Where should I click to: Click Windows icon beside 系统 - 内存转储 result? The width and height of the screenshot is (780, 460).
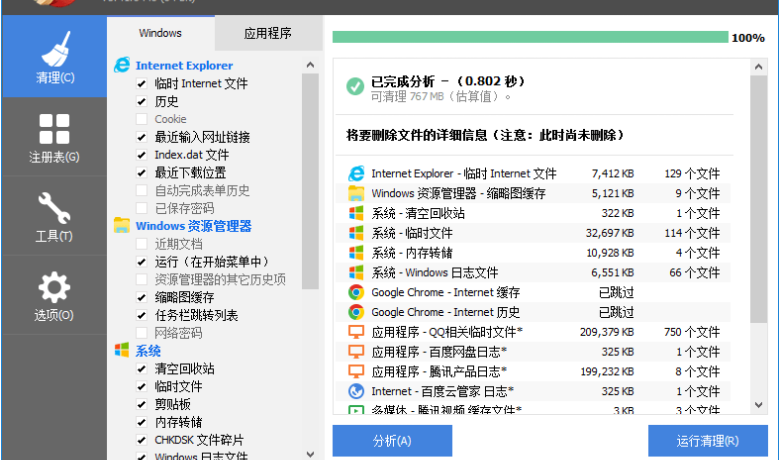pyautogui.click(x=356, y=253)
